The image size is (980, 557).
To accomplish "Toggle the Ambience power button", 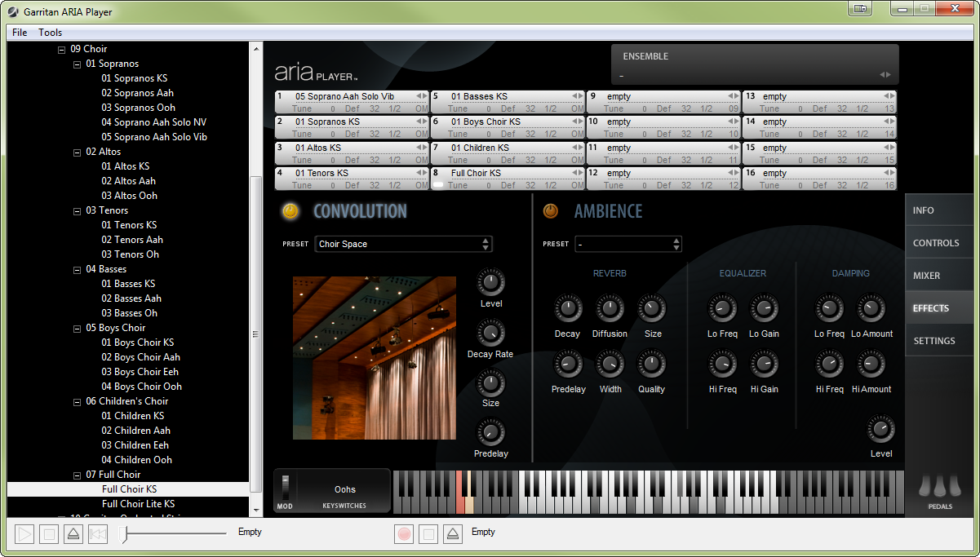I will (551, 212).
